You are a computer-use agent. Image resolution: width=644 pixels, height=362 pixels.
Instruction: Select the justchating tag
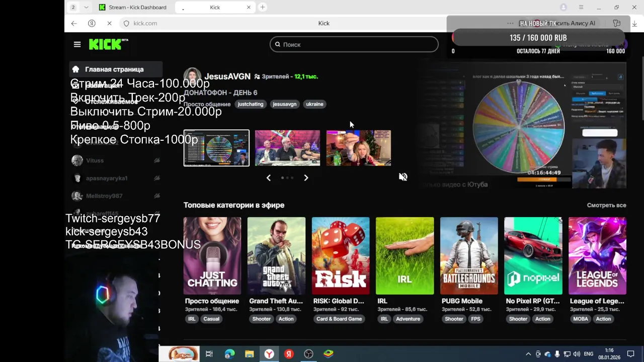(x=251, y=104)
